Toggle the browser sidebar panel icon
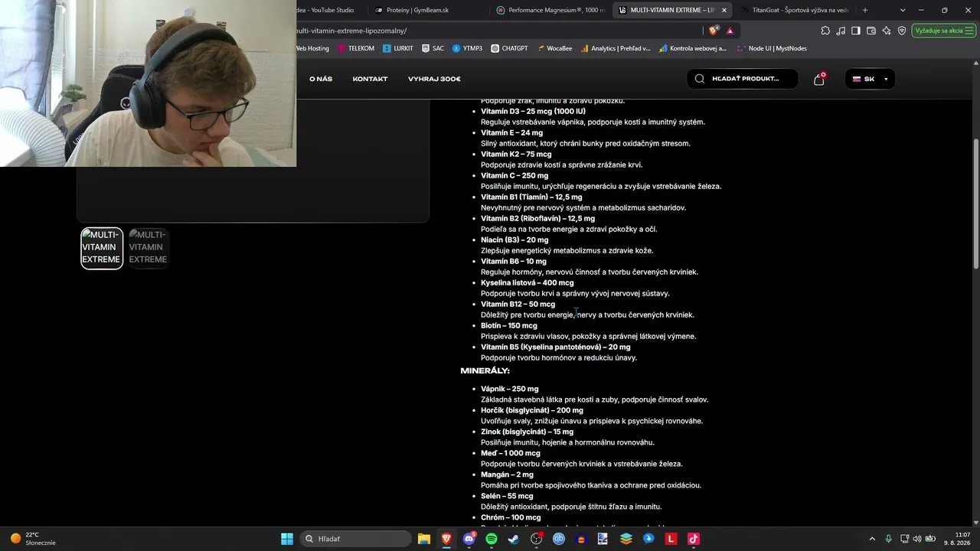 tap(856, 31)
